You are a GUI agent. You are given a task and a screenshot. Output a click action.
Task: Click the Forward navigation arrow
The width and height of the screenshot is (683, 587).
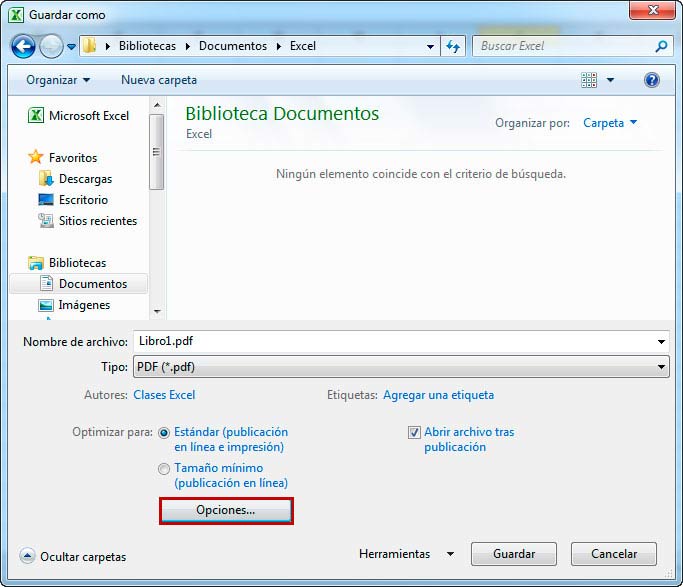[x=51, y=46]
